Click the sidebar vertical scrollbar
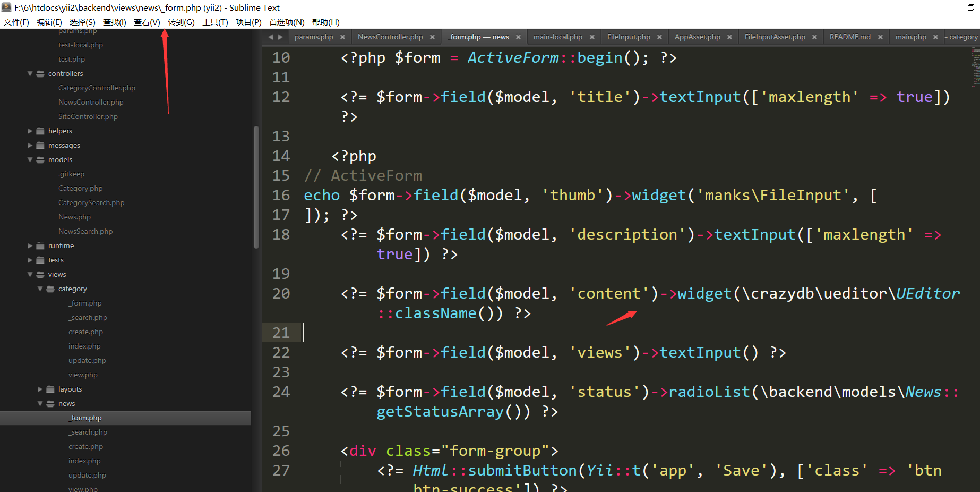Screen dimensions: 980x492 click(x=256, y=187)
